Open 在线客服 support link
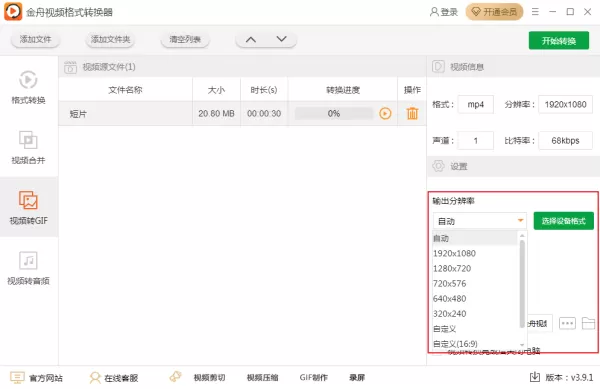The width and height of the screenshot is (600, 389). pyautogui.click(x=114, y=378)
